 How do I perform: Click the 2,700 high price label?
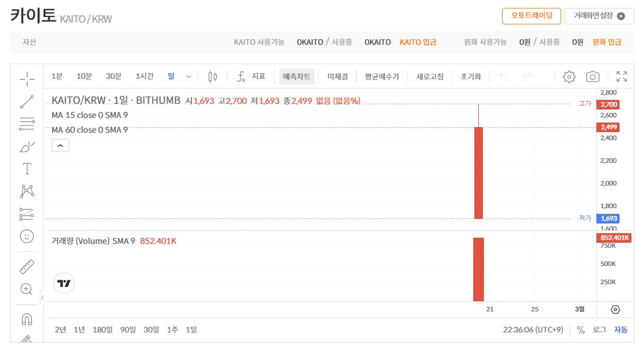609,104
